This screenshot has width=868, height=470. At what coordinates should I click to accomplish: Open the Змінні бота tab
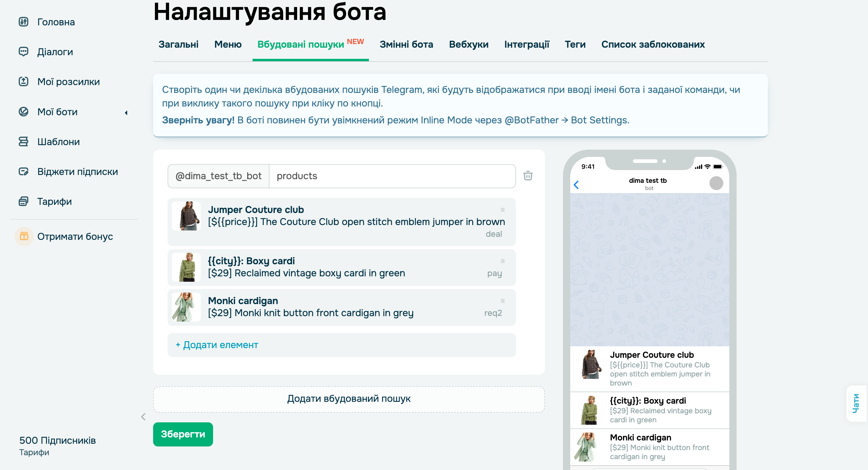click(406, 44)
